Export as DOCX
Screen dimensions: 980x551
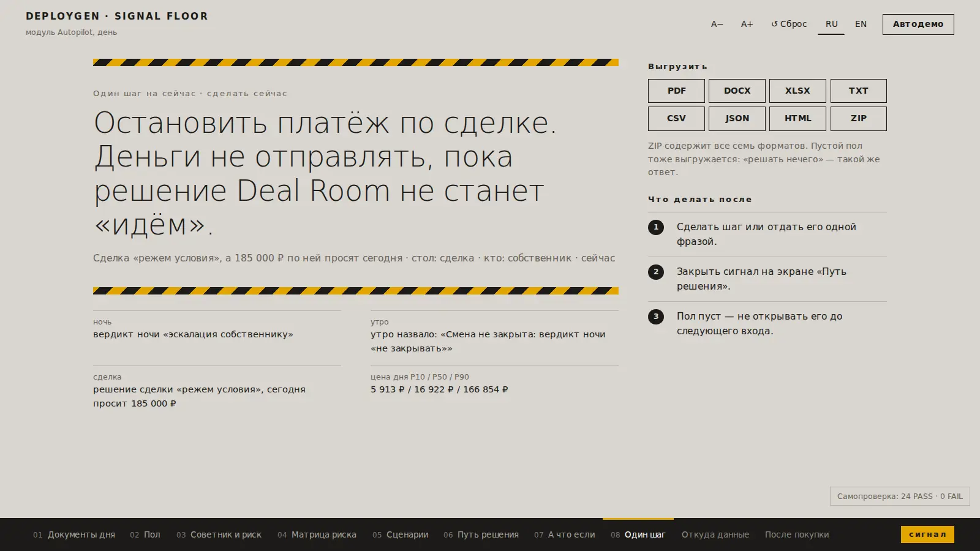[x=737, y=91]
